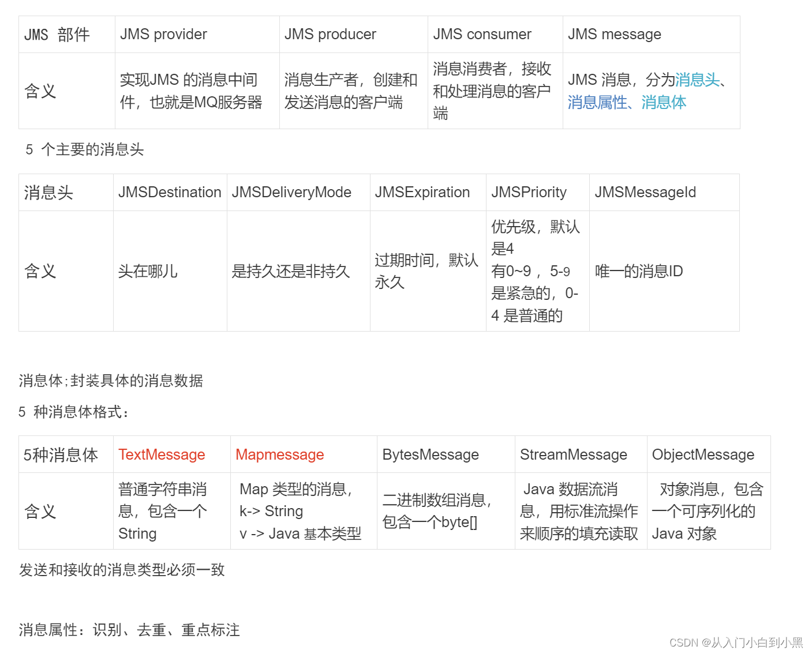Viewport: 812px width, 654px height.
Task: Click the 'JMSDeliveryMode' header cell
Action: pos(298,193)
